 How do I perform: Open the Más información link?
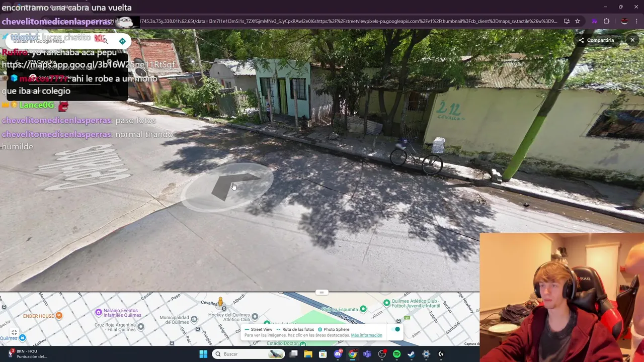[366, 335]
